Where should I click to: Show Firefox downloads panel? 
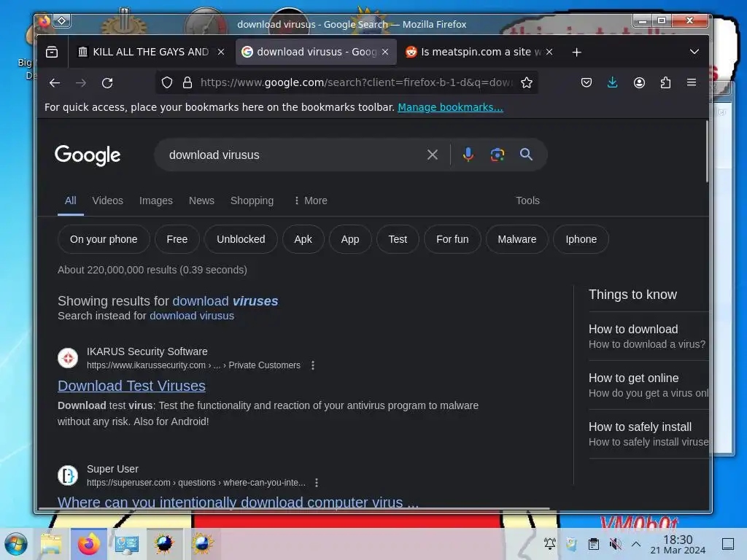(x=613, y=83)
